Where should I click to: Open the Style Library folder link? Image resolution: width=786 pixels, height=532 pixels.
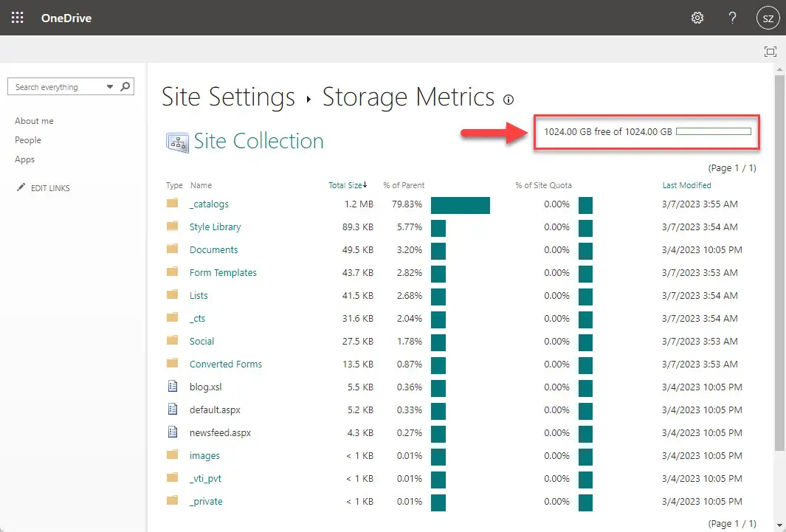click(x=215, y=227)
